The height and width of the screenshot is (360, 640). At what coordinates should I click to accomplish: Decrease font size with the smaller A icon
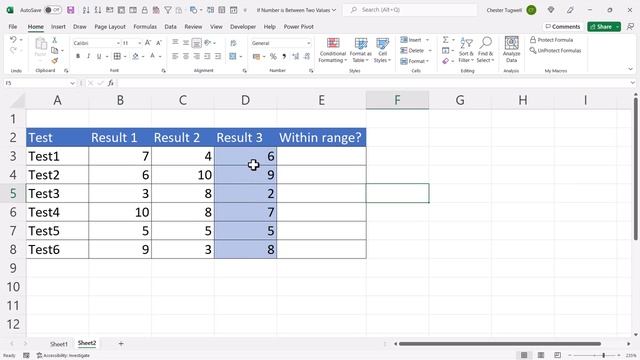click(x=159, y=43)
